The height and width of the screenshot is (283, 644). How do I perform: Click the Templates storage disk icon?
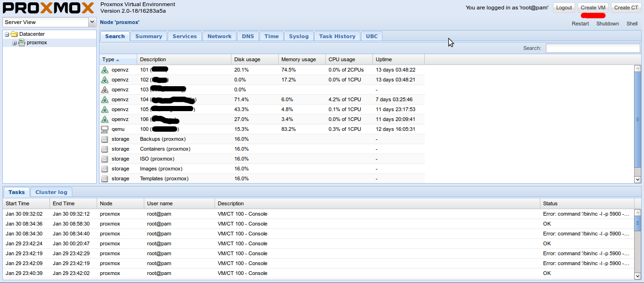point(105,179)
